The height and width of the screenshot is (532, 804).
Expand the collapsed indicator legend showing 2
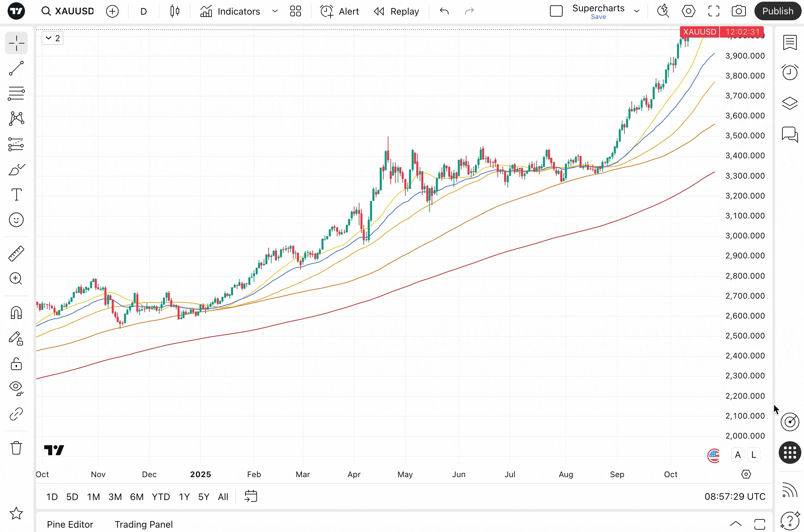53,38
